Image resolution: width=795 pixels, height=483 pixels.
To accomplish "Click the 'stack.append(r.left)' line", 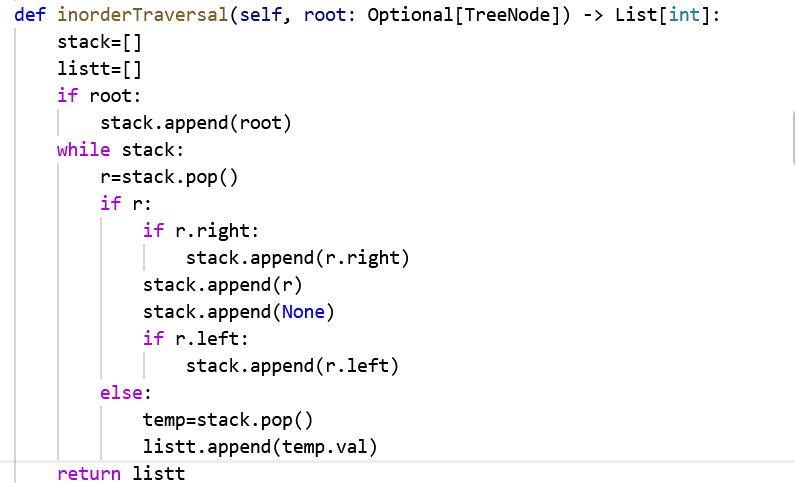I will 293,366.
